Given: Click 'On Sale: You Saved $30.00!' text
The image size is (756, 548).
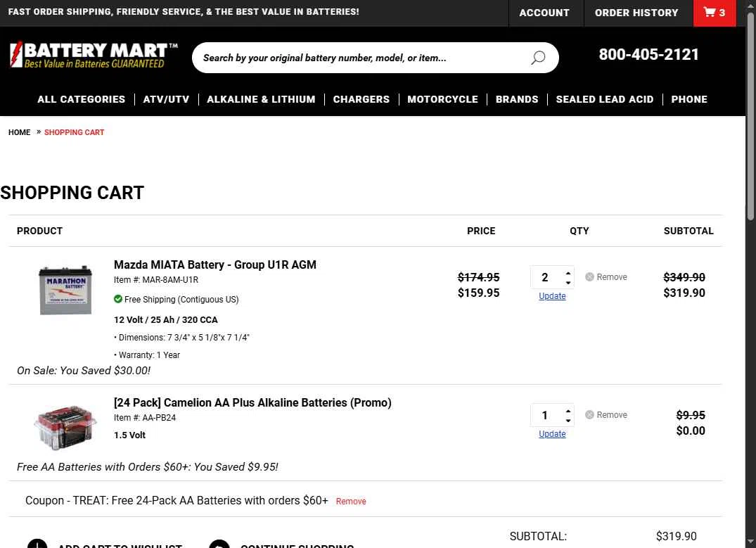Looking at the screenshot, I should [84, 371].
